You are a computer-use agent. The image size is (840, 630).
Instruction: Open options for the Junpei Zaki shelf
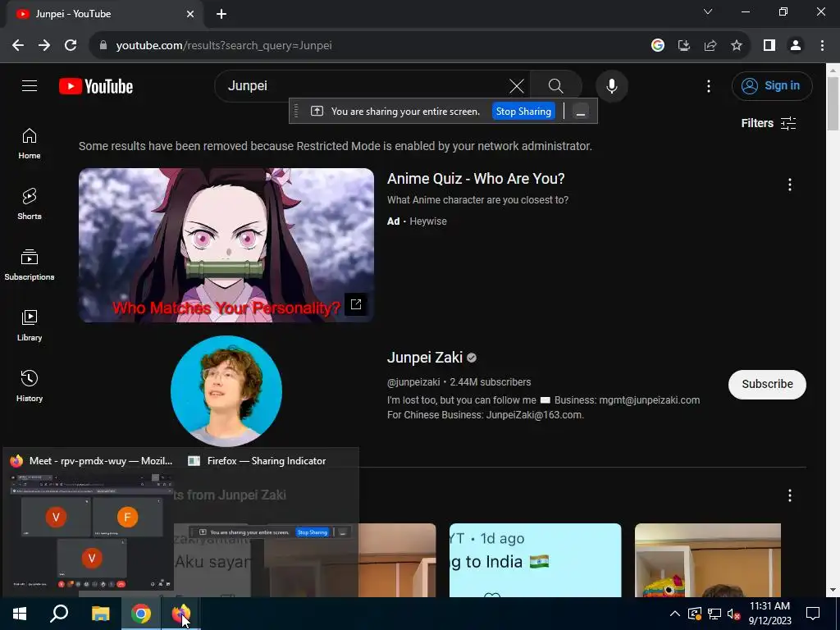point(790,495)
